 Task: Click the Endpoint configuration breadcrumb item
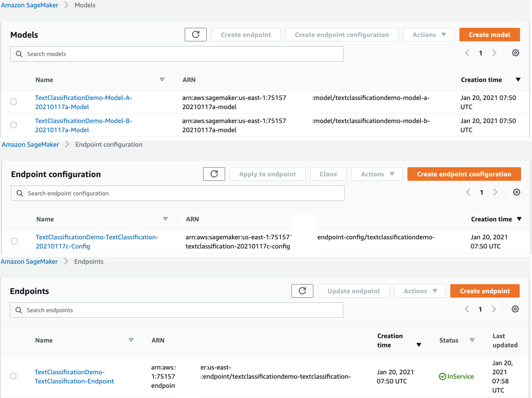pos(109,144)
